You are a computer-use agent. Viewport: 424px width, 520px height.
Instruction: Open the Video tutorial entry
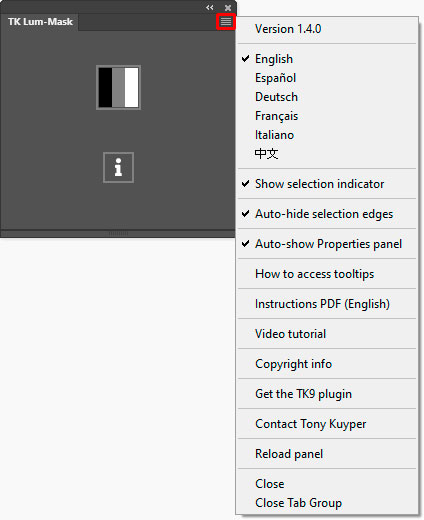click(327, 334)
